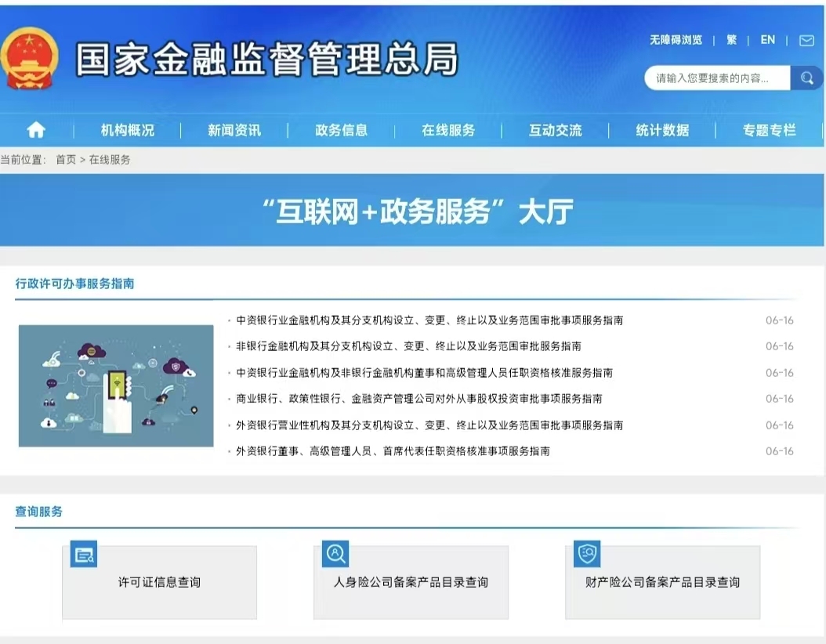Open the 统计数据 navigation item
826x644 pixels.
(x=662, y=131)
